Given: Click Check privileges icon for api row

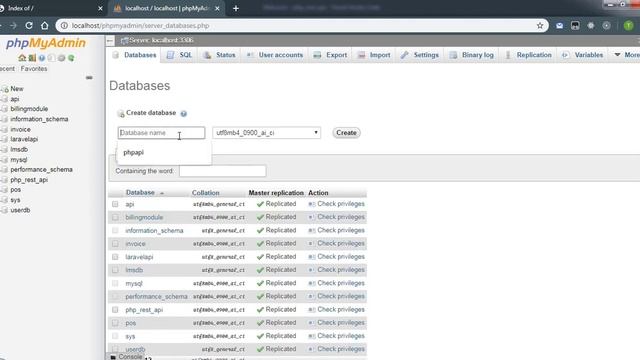Looking at the screenshot, I should click(x=312, y=204).
